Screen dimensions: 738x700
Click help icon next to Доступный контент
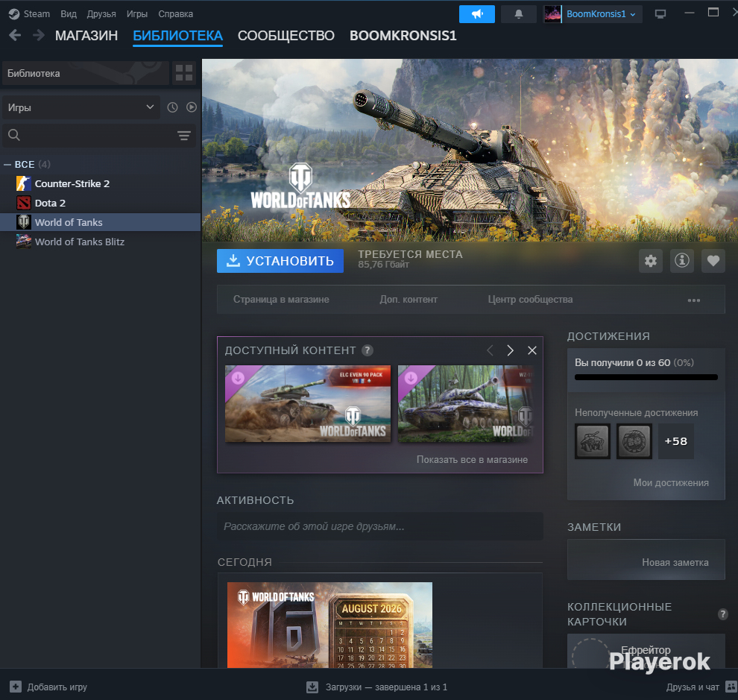click(x=367, y=350)
